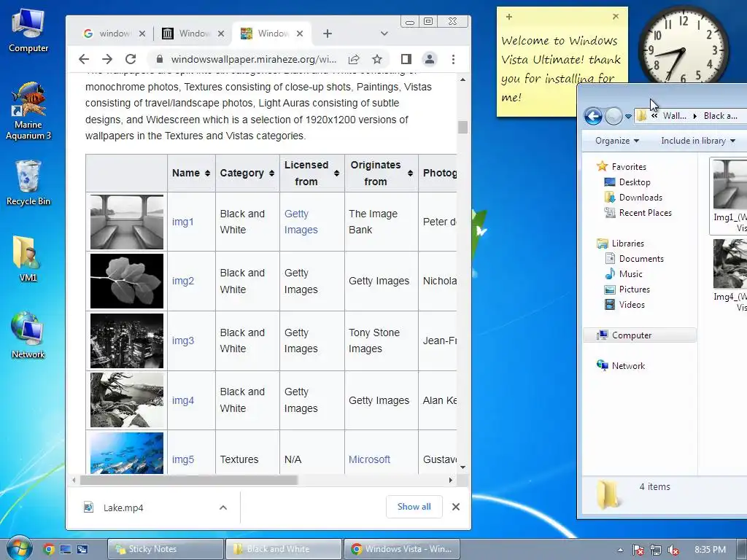
Task: Open the Chrome profile avatar
Action: [x=429, y=59]
